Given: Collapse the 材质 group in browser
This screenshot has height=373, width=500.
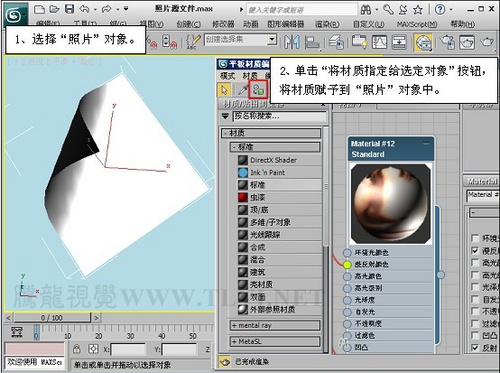Looking at the screenshot, I should point(271,133).
